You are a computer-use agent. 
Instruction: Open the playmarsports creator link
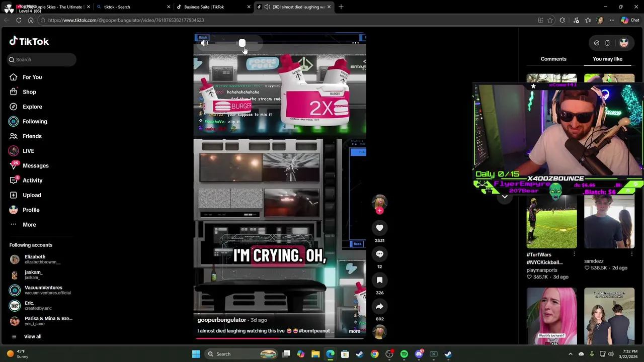(x=542, y=270)
